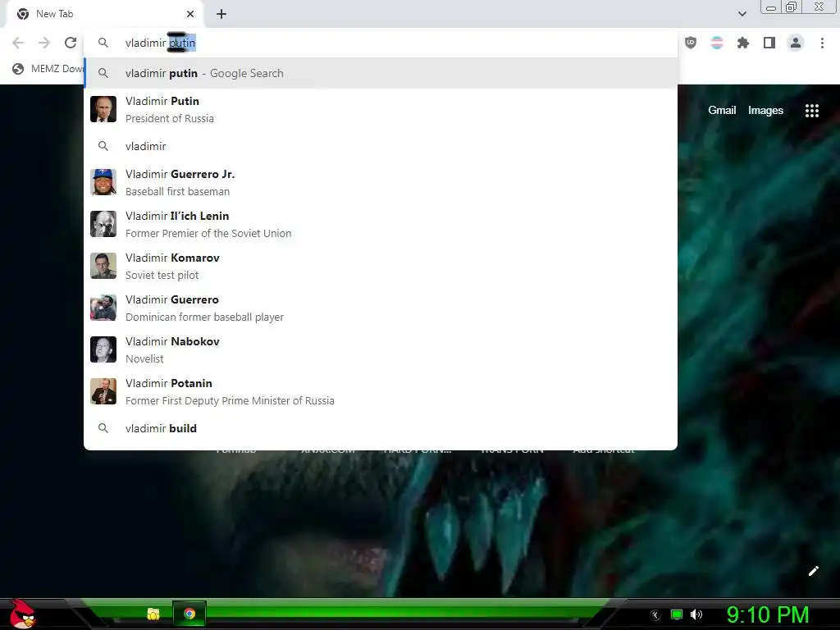
Task: Select the Vladimir Potanin suggestion
Action: point(381,391)
